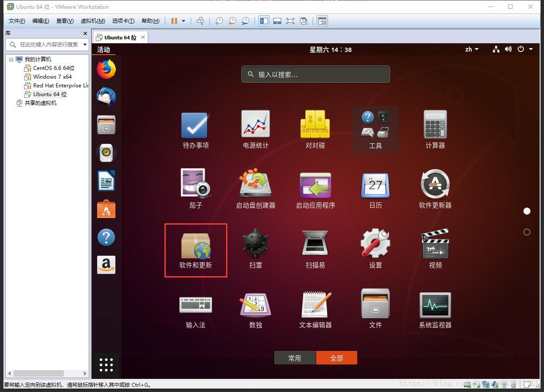Select the Ubuntu 64 位 tab
The image size is (544, 392).
[120, 37]
